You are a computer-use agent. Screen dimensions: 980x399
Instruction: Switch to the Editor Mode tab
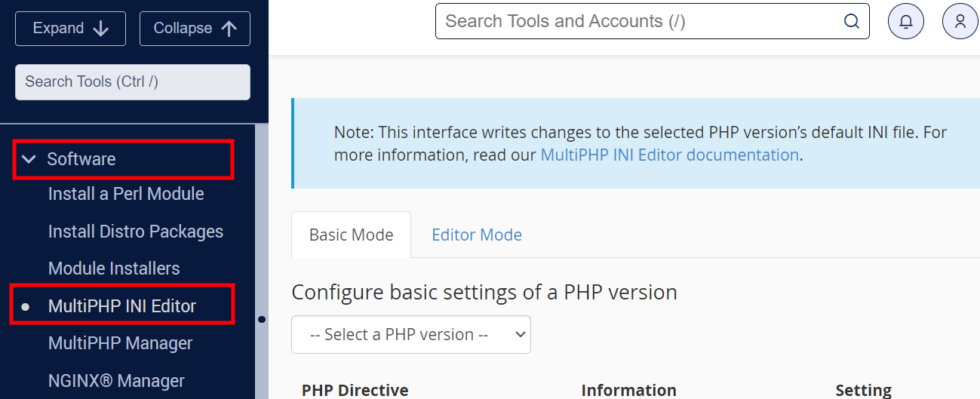[477, 235]
